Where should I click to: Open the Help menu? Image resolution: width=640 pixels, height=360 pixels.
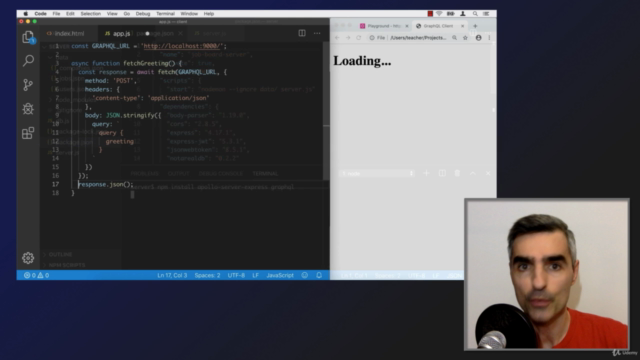(209, 13)
